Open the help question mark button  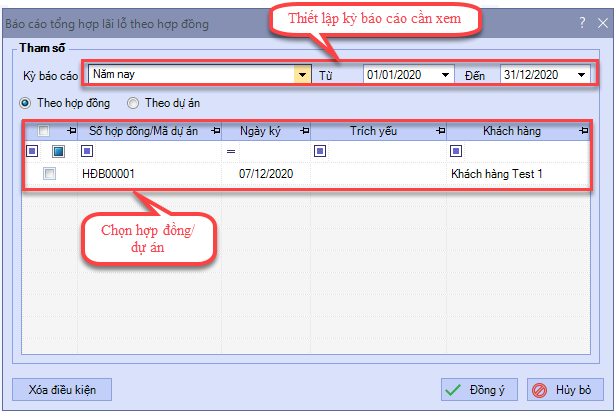[x=582, y=23]
